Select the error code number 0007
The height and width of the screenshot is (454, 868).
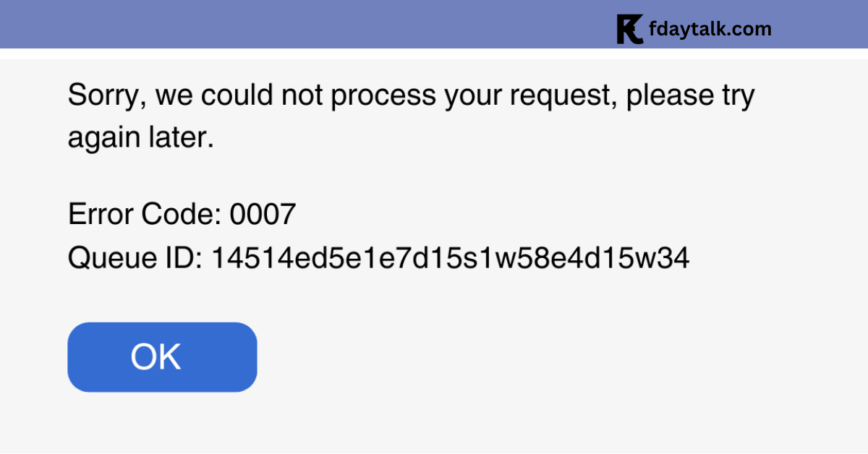[x=263, y=215]
